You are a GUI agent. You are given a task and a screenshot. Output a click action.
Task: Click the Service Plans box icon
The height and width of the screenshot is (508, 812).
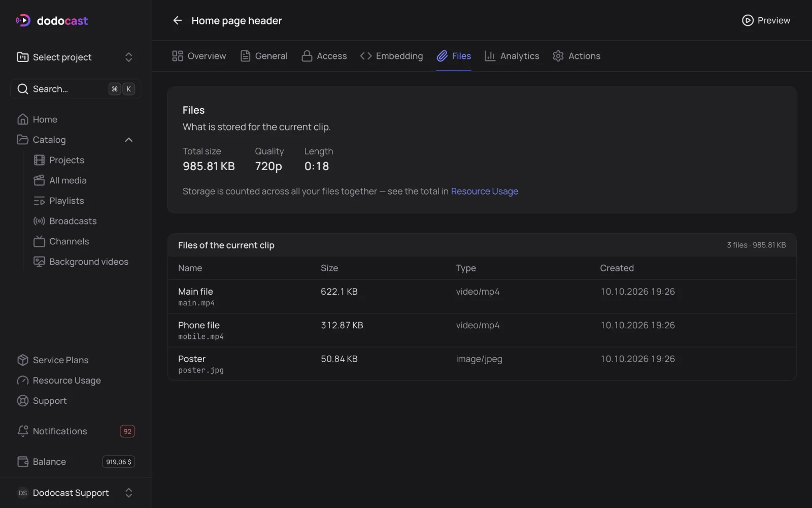[x=23, y=360]
